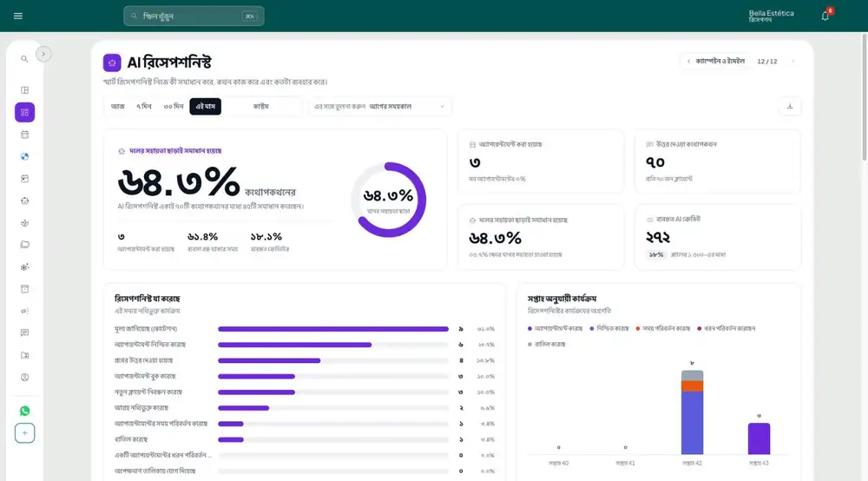Toggle the dark red legend dot series
Screen dimensions: 868x481
coord(699,329)
